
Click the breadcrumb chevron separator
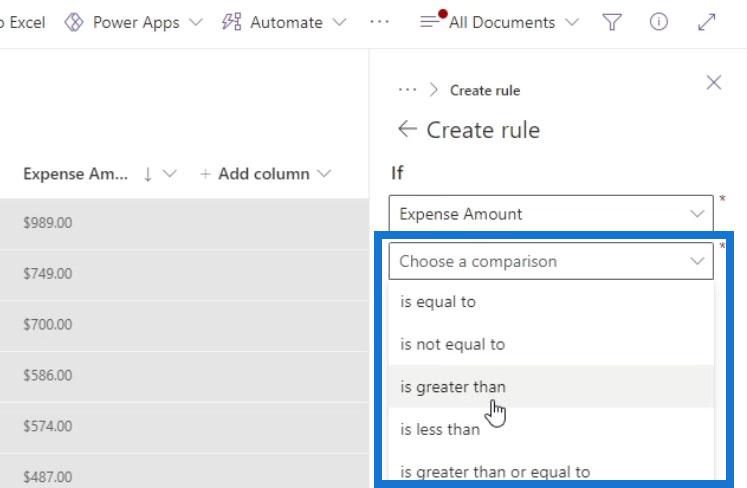pyautogui.click(x=433, y=90)
